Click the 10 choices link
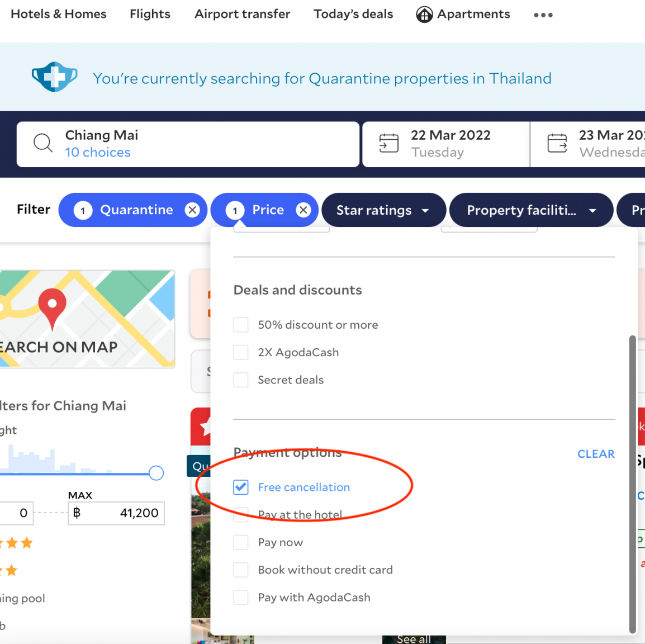The width and height of the screenshot is (645, 644). pos(98,153)
